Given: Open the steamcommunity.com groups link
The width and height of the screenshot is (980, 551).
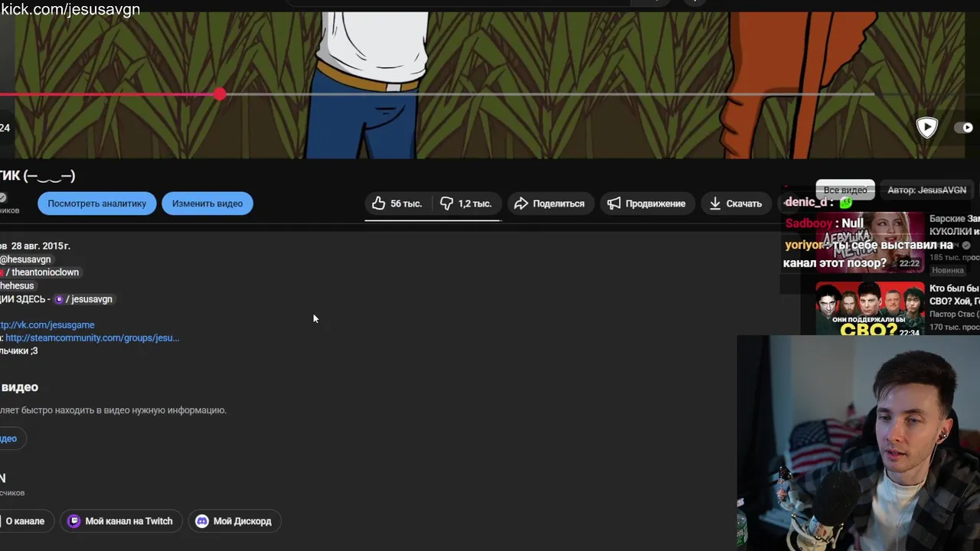Looking at the screenshot, I should [x=92, y=337].
